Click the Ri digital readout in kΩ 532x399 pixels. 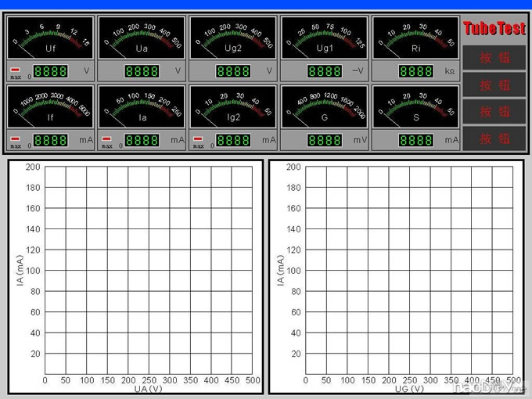(x=415, y=71)
